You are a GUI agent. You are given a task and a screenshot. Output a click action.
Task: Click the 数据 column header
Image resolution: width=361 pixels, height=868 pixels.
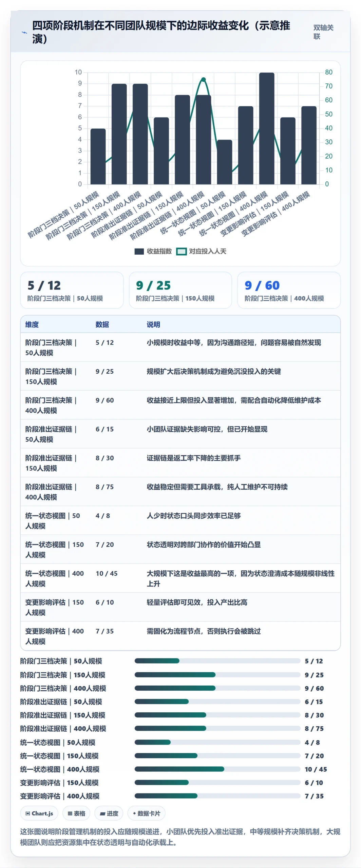pos(102,324)
